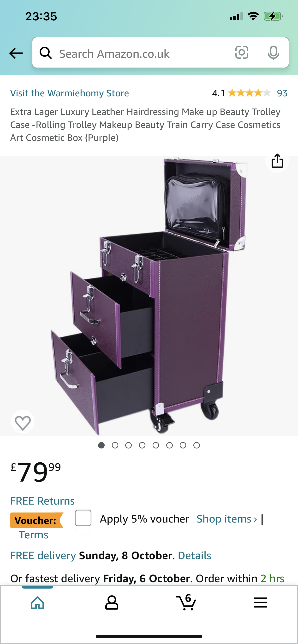Open delivery Details link

(194, 556)
